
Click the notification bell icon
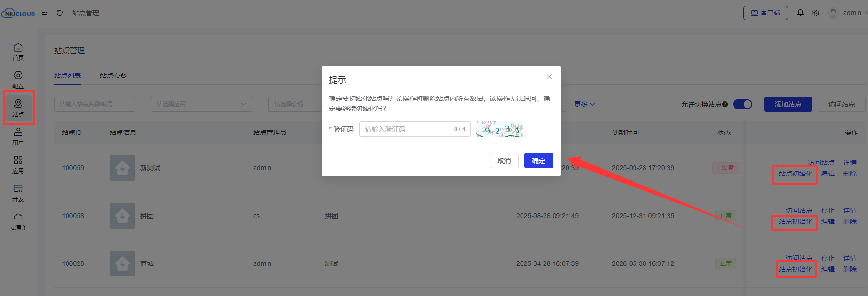tap(800, 13)
